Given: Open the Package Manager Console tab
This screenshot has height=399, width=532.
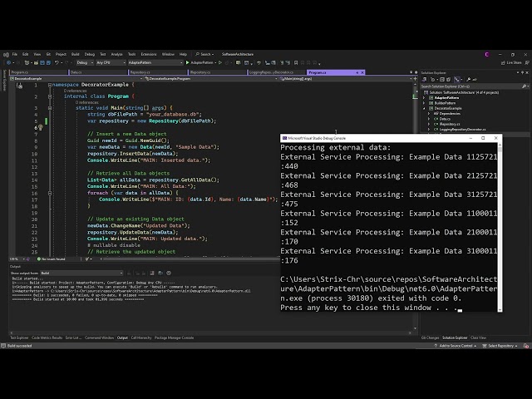Looking at the screenshot, I should pos(174,338).
